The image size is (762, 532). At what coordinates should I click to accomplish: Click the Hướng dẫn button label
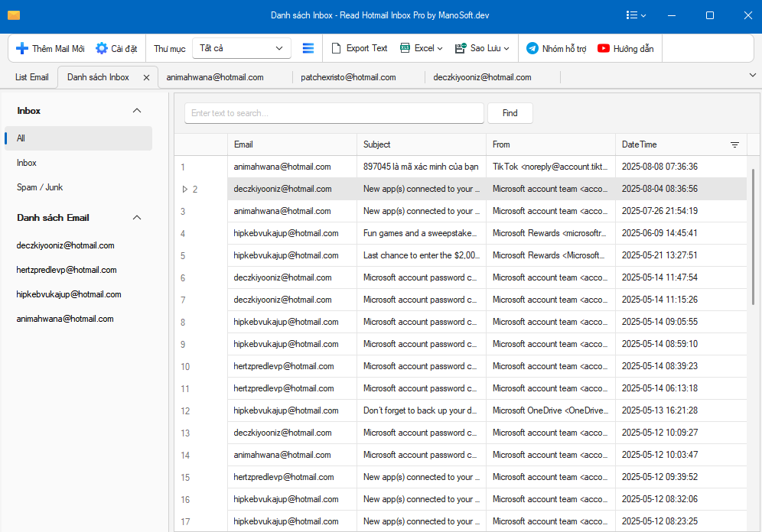[x=633, y=49]
